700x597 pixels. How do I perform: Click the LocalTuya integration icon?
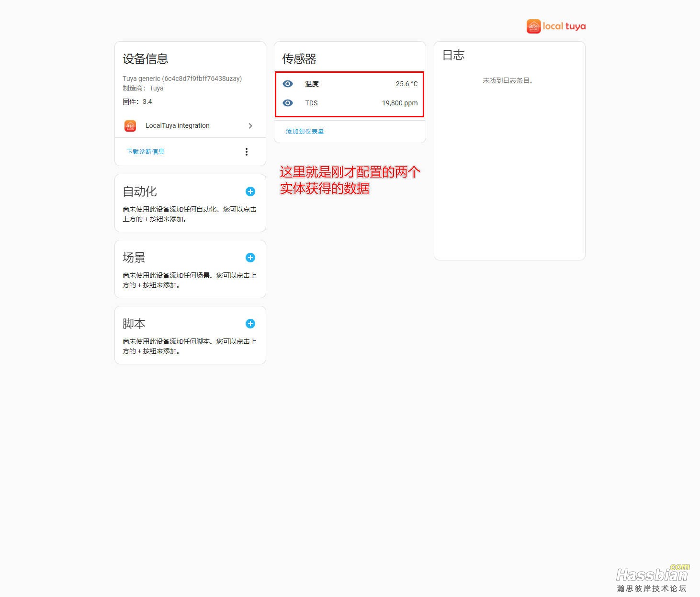tap(130, 126)
